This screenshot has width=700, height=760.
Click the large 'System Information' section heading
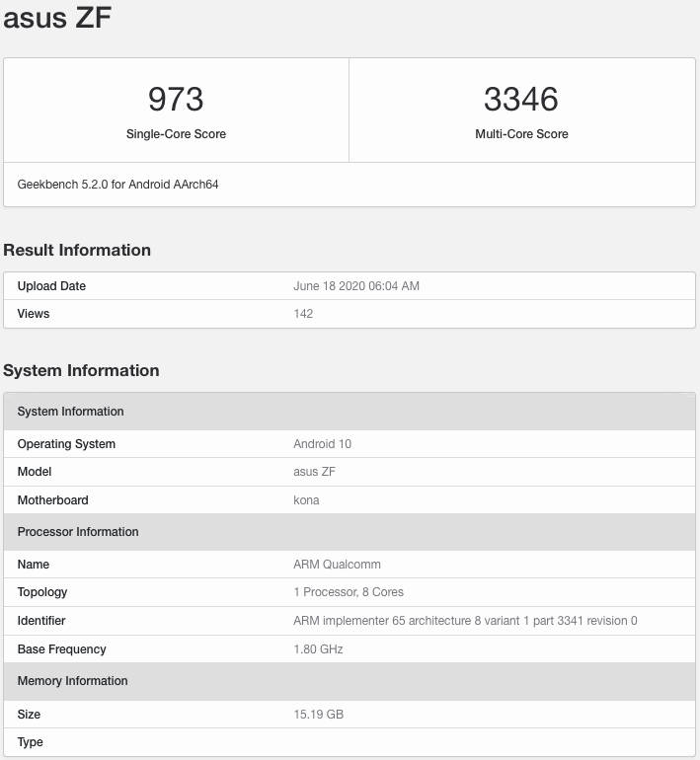point(81,370)
